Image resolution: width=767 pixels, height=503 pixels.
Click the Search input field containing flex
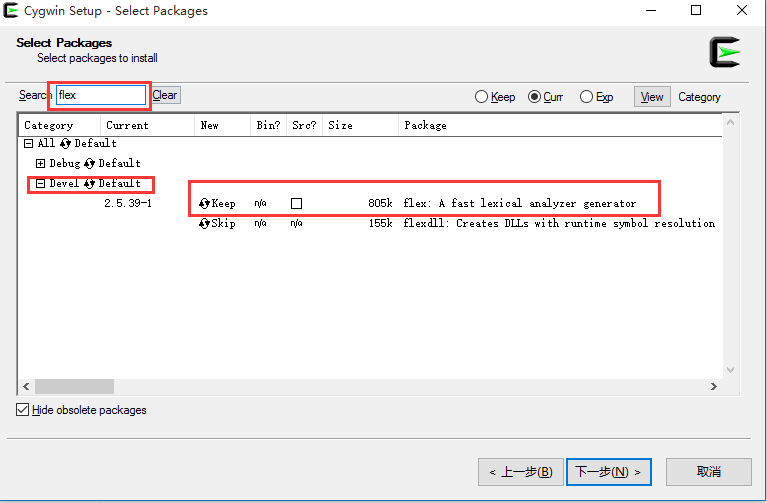pos(101,95)
